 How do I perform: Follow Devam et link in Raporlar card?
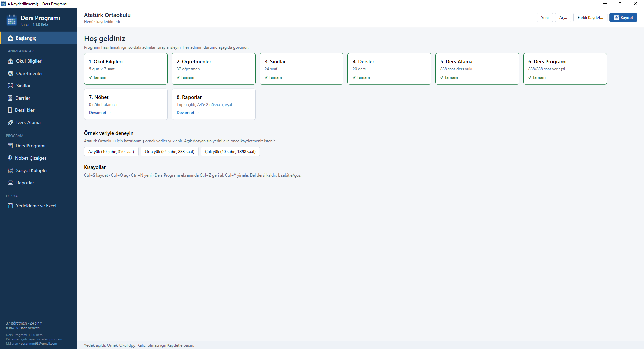187,113
